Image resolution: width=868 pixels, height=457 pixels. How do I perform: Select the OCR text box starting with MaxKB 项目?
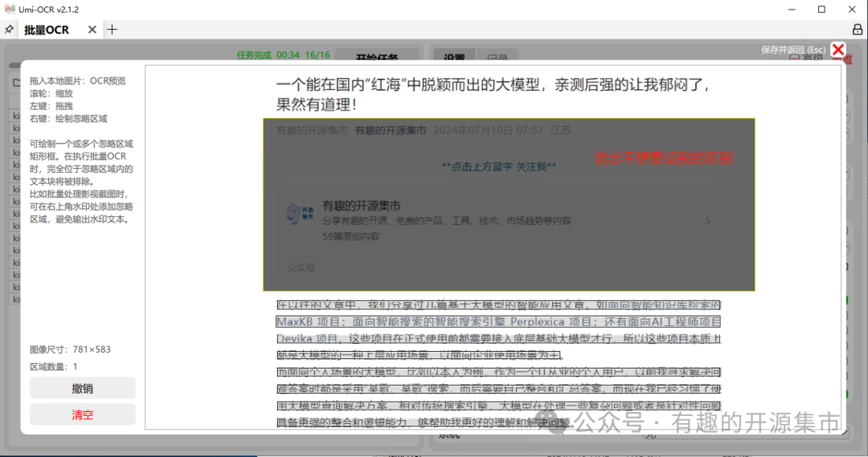498,321
